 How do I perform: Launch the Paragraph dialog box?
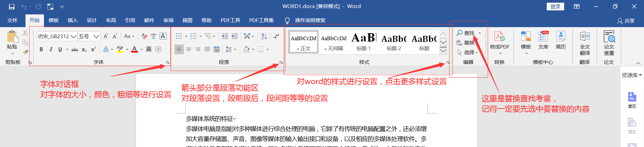click(281, 63)
